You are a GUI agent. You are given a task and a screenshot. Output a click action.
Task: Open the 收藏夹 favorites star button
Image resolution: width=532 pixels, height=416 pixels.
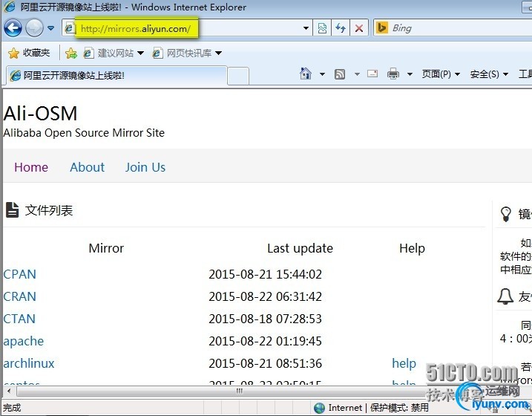[x=29, y=53]
